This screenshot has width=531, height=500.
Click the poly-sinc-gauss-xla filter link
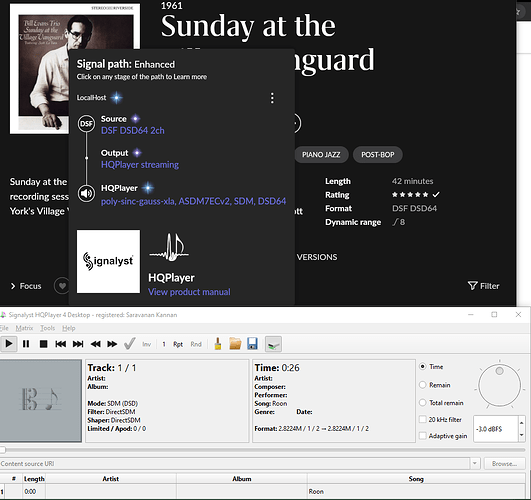[x=193, y=202]
